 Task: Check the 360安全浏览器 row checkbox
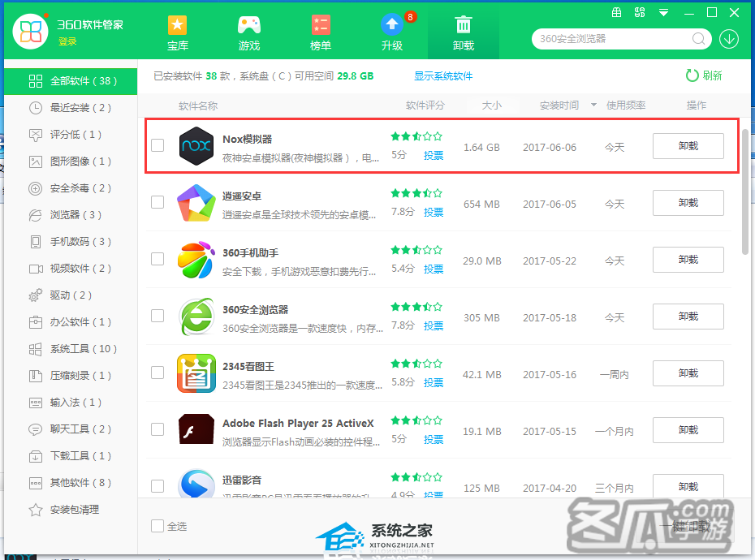pyautogui.click(x=157, y=316)
